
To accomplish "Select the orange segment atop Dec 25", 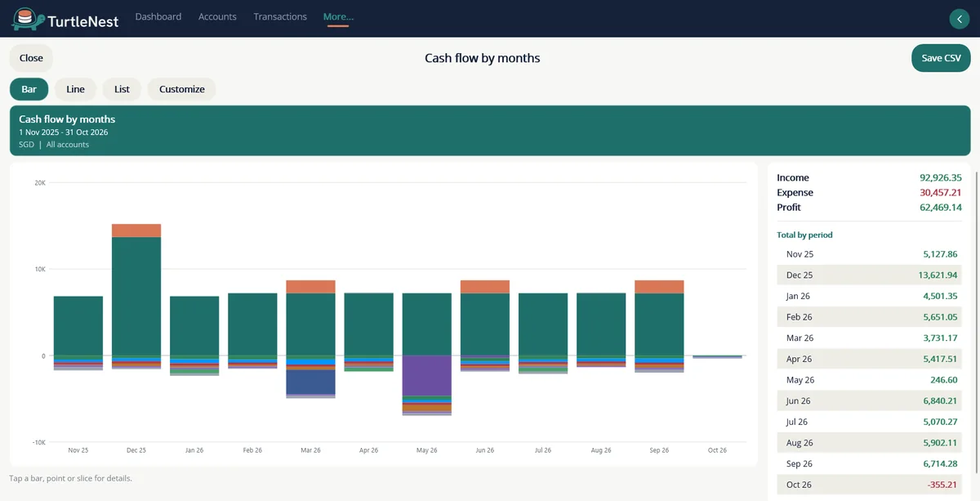I will click(x=136, y=230).
